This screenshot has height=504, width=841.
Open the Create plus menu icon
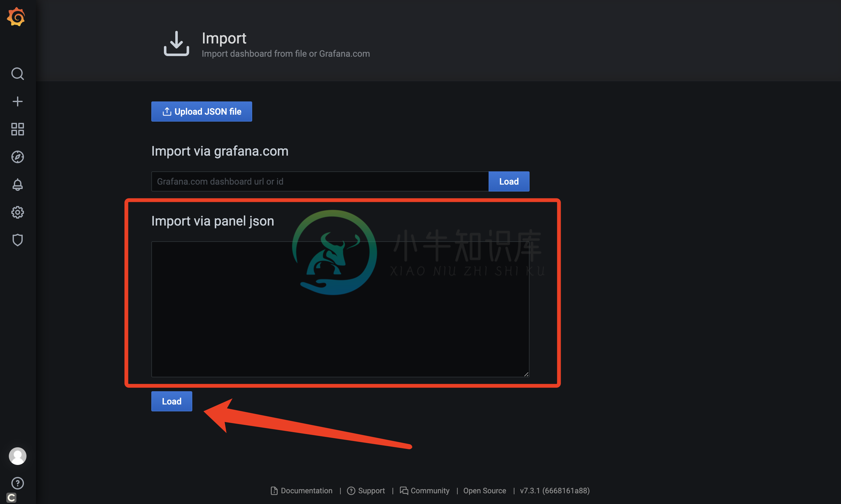[17, 101]
